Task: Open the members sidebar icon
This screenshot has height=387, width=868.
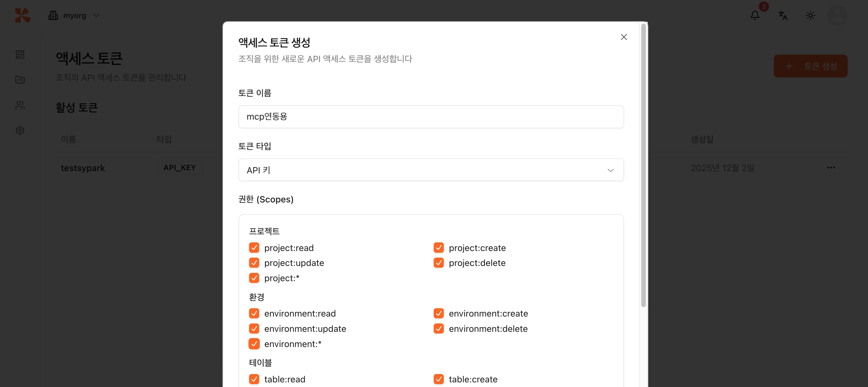Action: (20, 105)
